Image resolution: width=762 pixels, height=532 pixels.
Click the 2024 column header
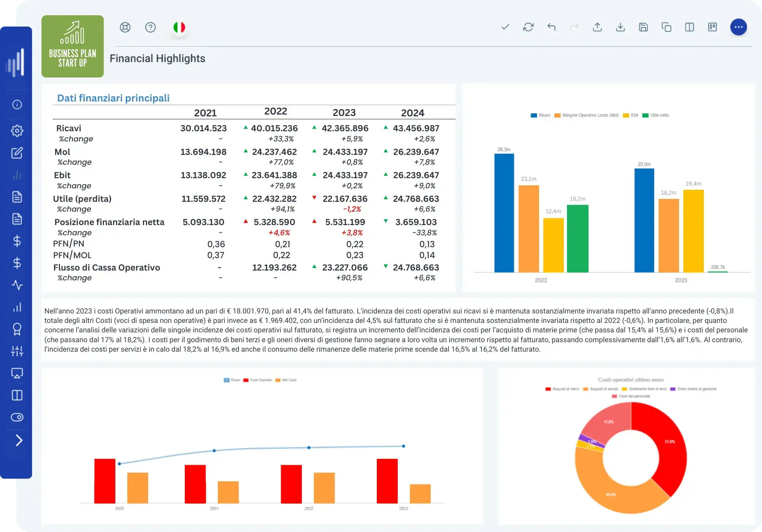(x=412, y=113)
